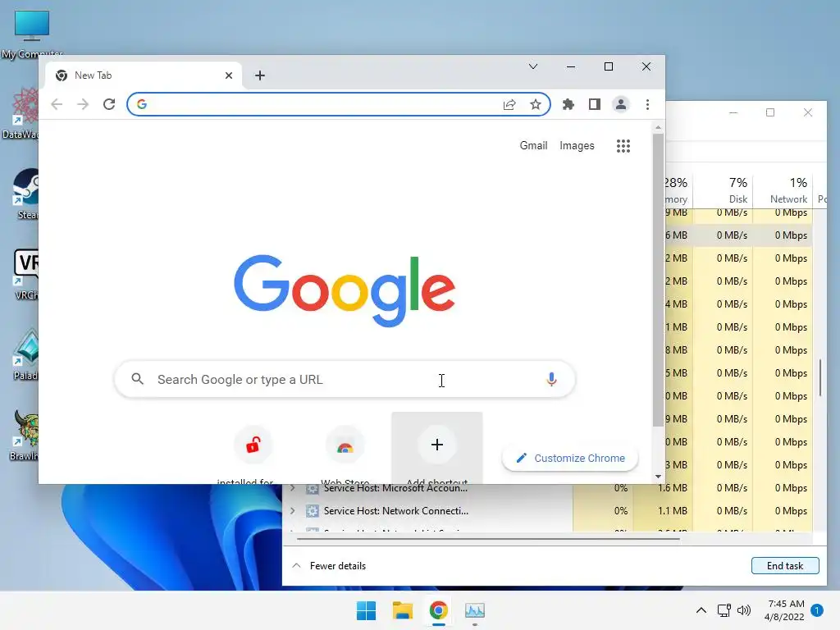Open File Explorer from the taskbar
Viewport: 840px width, 630px height.
(x=402, y=610)
